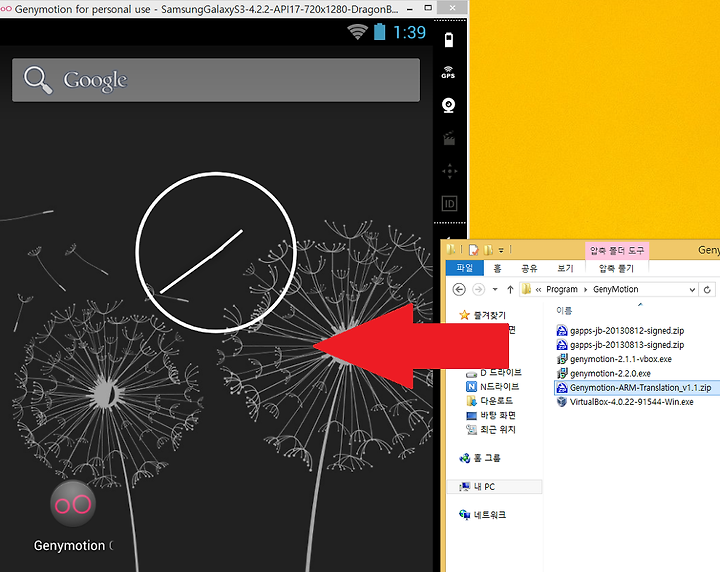Click GenyMotion in the address breadcrumb
The width and height of the screenshot is (720, 572).
coord(615,289)
